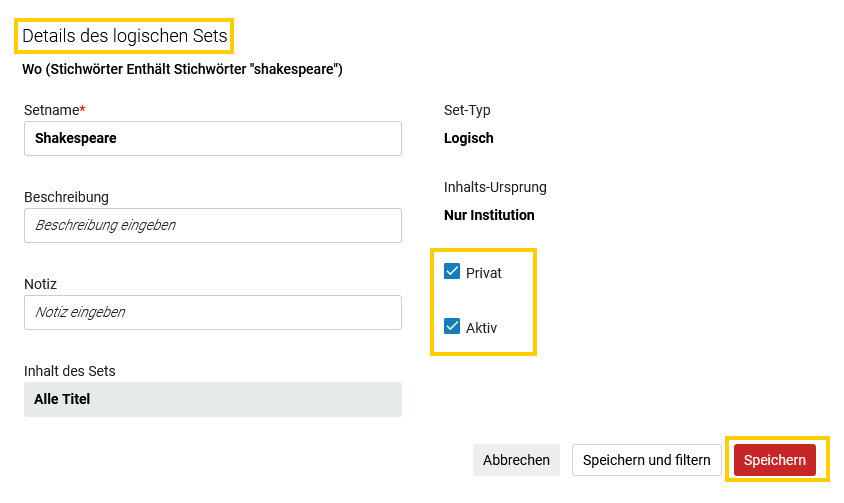Click into the Notiz eingeben field

coord(213,312)
